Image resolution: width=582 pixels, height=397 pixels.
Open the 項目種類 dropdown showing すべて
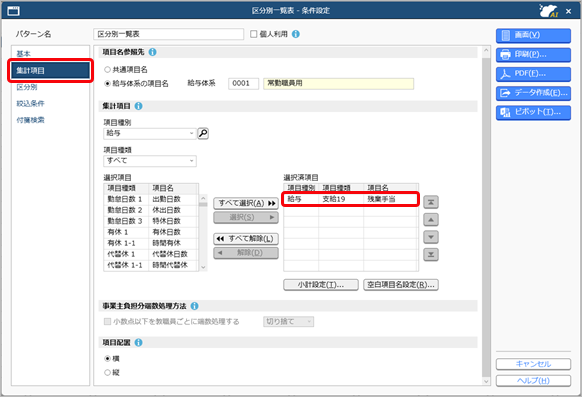pyautogui.click(x=150, y=161)
